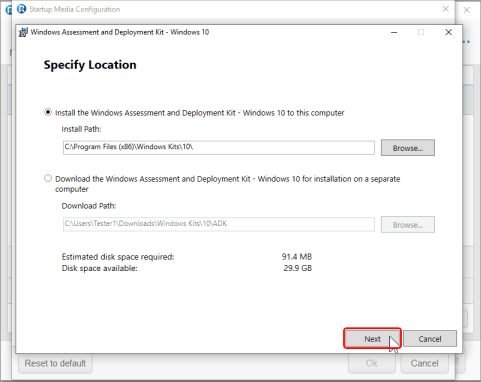Screen dimensions: 481x382
Task: Click the Startup Media Configuration app icon
Action: pyautogui.click(x=22, y=9)
